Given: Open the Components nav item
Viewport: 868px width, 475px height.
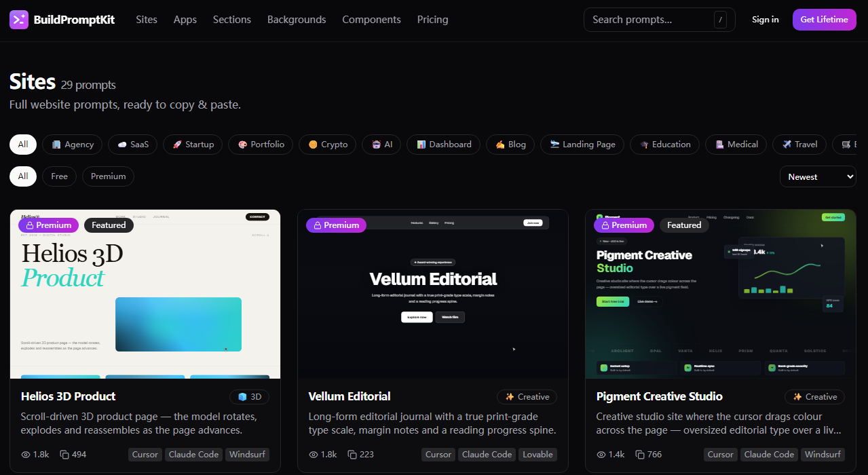Looking at the screenshot, I should point(372,20).
